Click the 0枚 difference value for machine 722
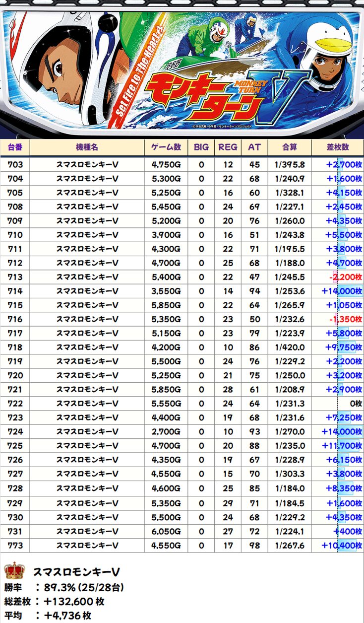Image resolution: width=364 pixels, height=623 pixels. coord(356,404)
